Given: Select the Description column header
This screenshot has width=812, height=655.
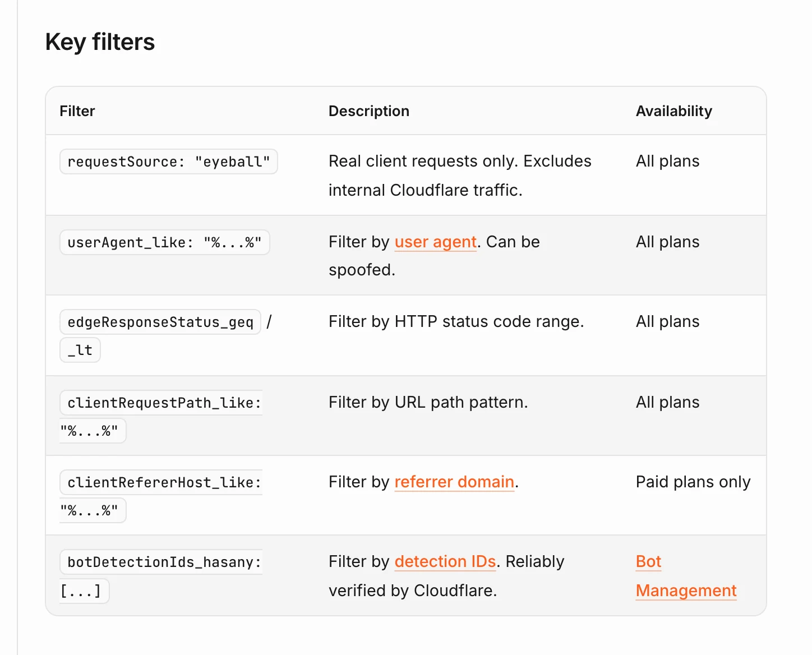Looking at the screenshot, I should (x=369, y=111).
